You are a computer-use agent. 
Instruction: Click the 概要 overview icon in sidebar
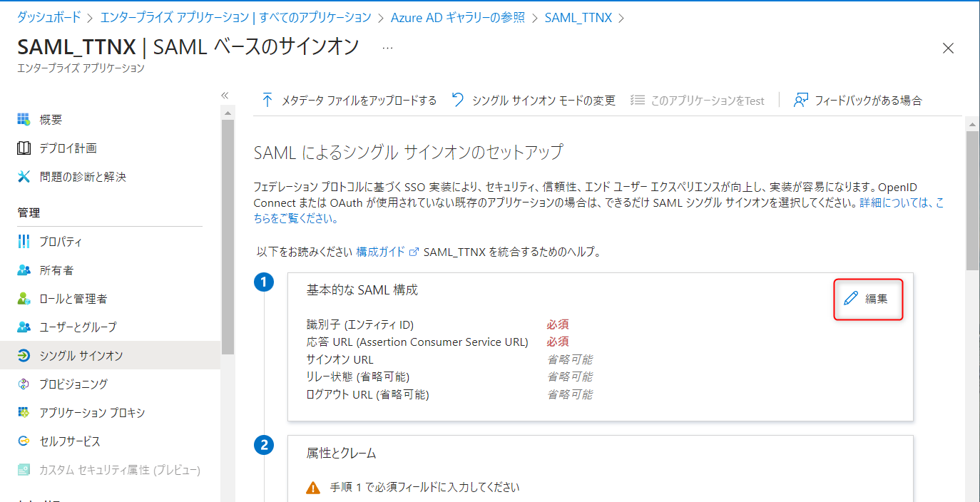pyautogui.click(x=24, y=119)
